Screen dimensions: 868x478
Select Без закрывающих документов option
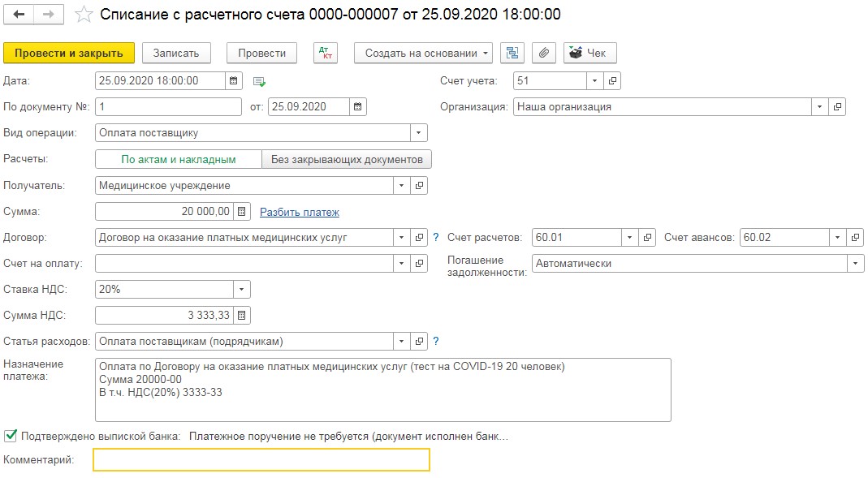click(347, 159)
